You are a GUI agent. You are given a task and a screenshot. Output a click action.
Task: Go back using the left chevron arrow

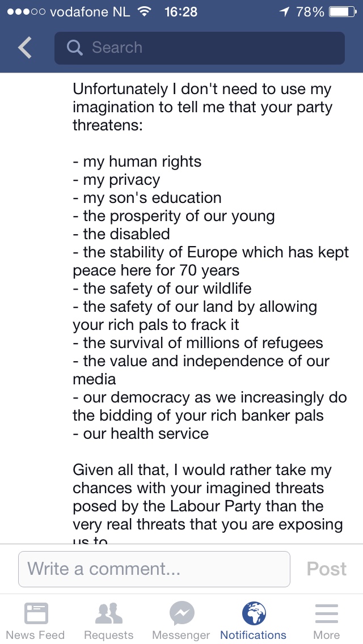click(25, 48)
